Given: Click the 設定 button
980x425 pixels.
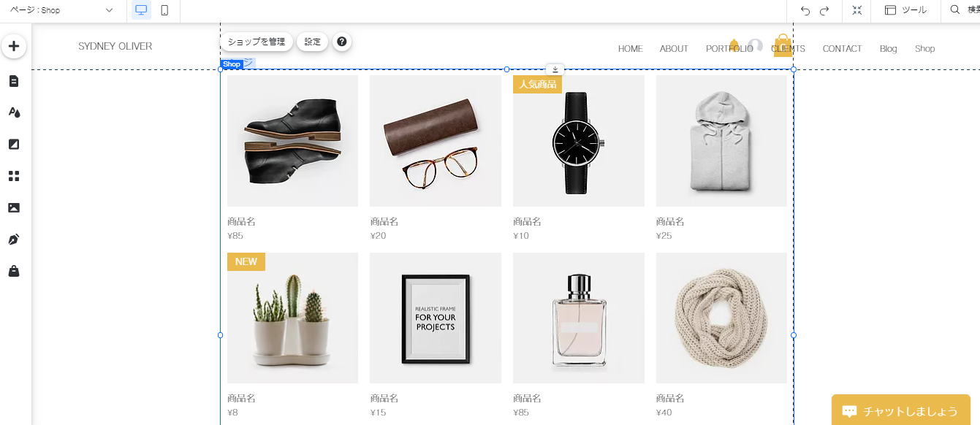Looking at the screenshot, I should coord(312,42).
